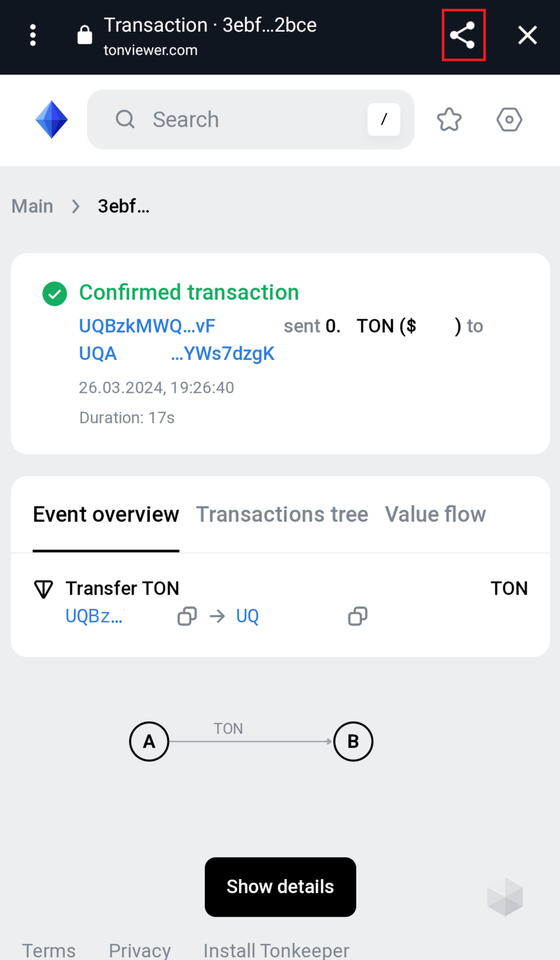Close the browser tab with X

(527, 35)
